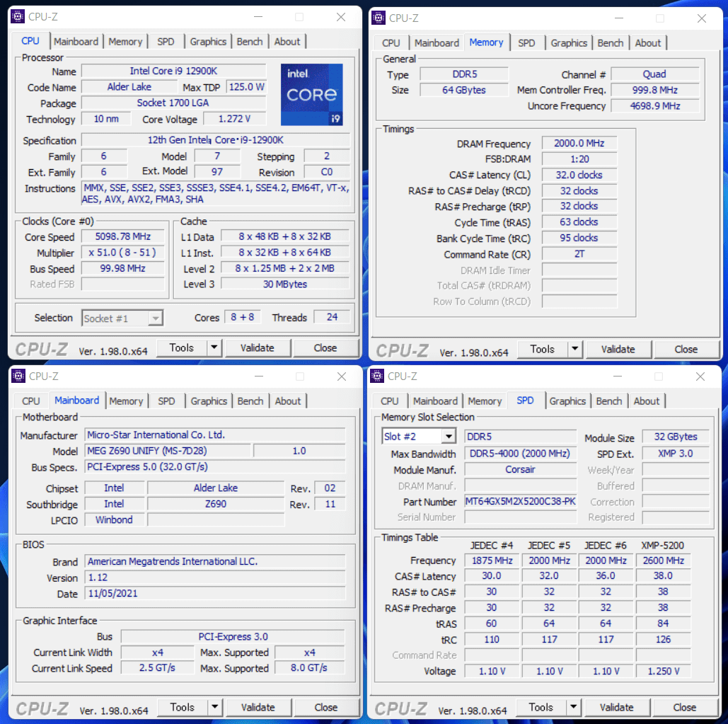Select Bench tab in Memory window
The image size is (728, 724).
tap(611, 43)
